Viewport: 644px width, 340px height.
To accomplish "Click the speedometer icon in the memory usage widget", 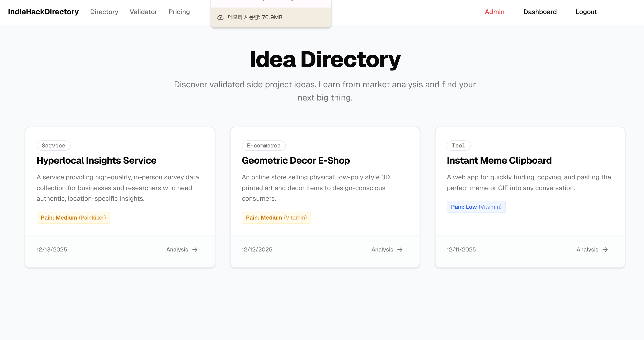I will tap(220, 17).
